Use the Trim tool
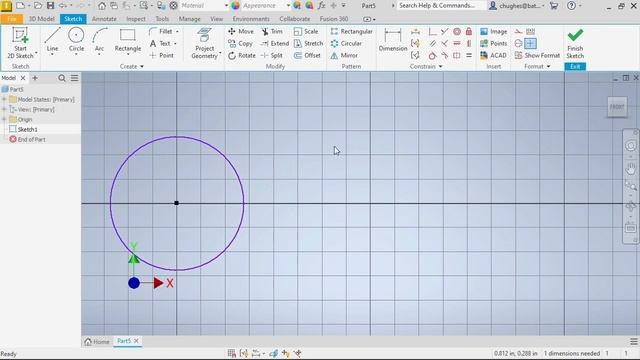This screenshot has width=640, height=360. [272, 31]
